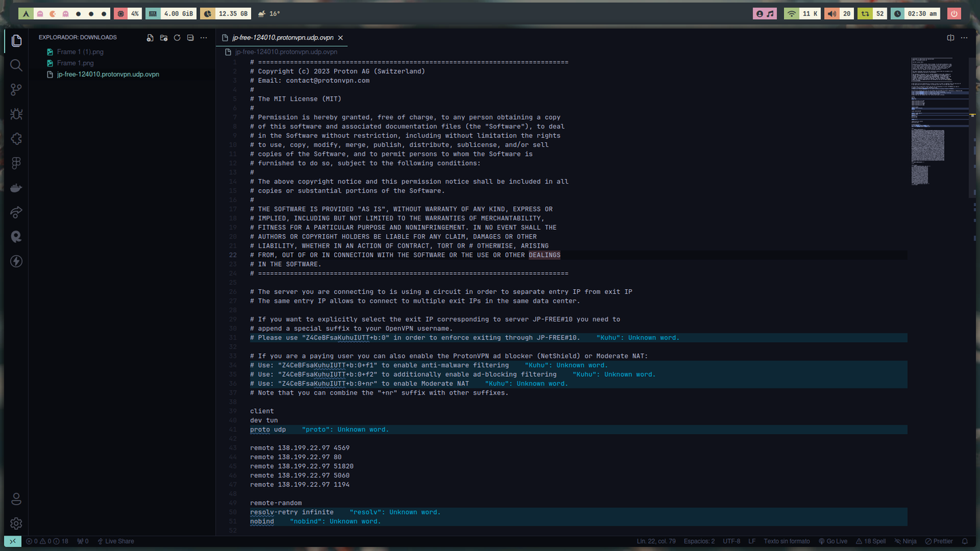Open editor more actions ellipsis menu
Screen dimensions: 980x551
pyautogui.click(x=964, y=38)
